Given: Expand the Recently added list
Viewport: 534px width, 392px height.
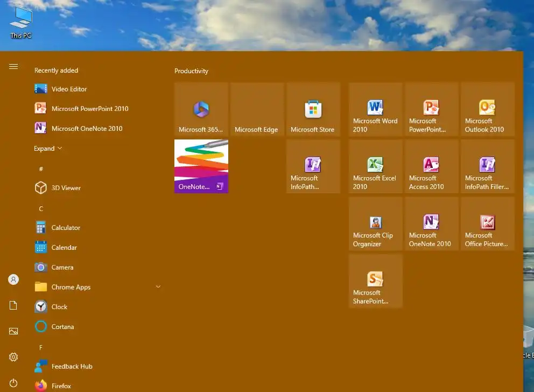Looking at the screenshot, I should [48, 149].
